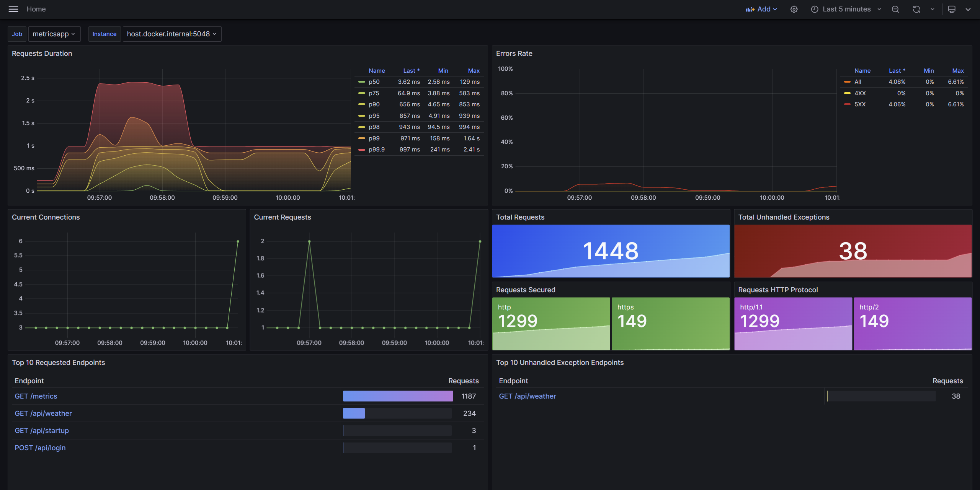Expand the refresh interval dropdown arrow

pyautogui.click(x=933, y=9)
